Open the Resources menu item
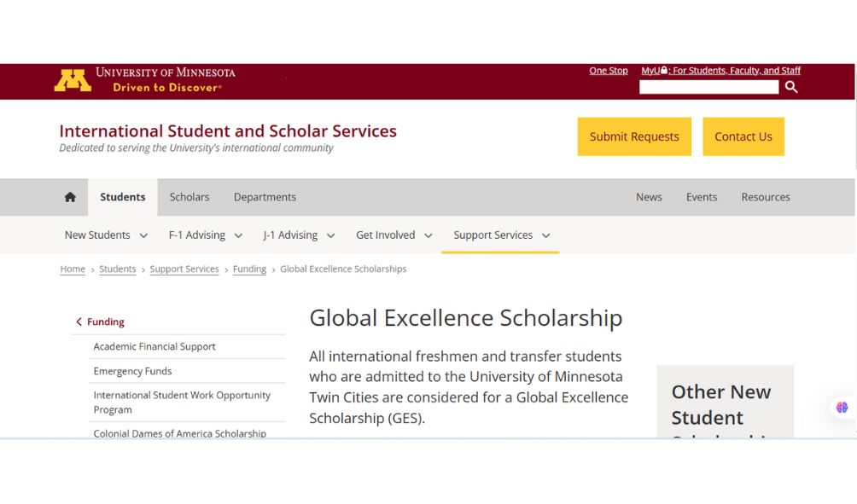Screen dimensions: 857x504 (765, 197)
